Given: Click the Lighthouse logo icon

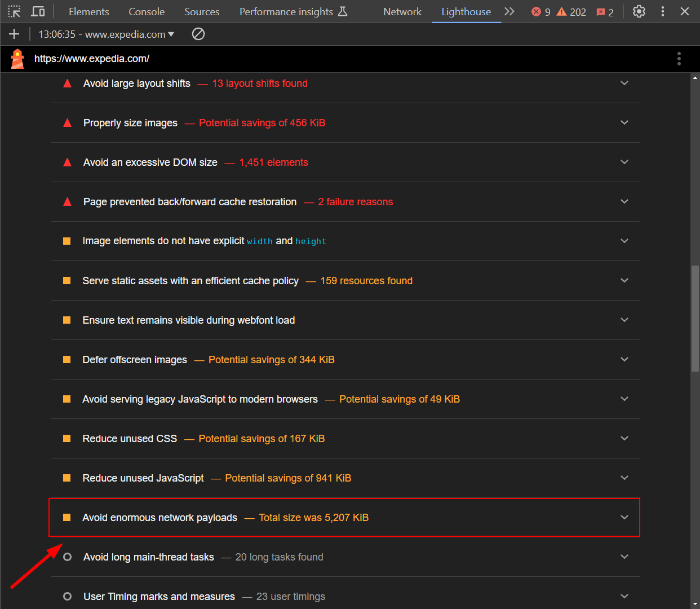Looking at the screenshot, I should [17, 59].
